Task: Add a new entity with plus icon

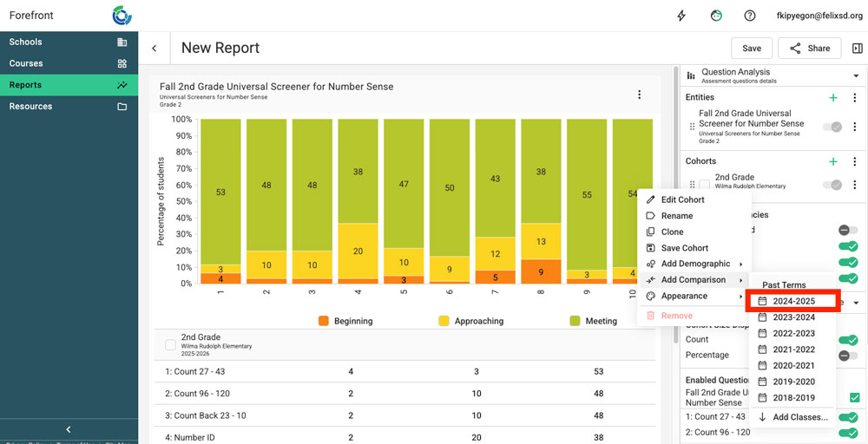Action: 833,98
